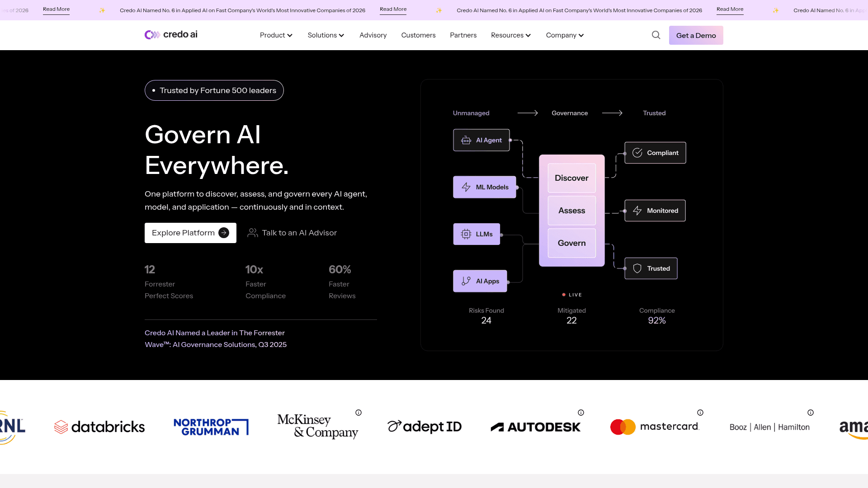
Task: Click the Discover step box
Action: point(571,178)
